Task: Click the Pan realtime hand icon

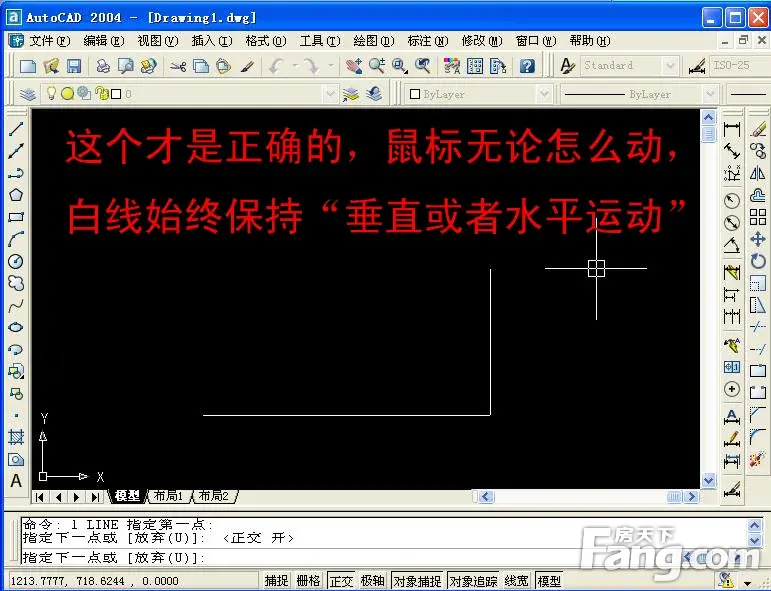Action: [354, 66]
